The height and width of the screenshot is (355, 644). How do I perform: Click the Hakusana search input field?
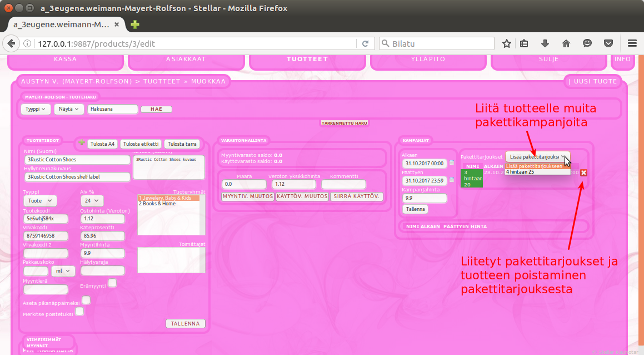tap(112, 109)
